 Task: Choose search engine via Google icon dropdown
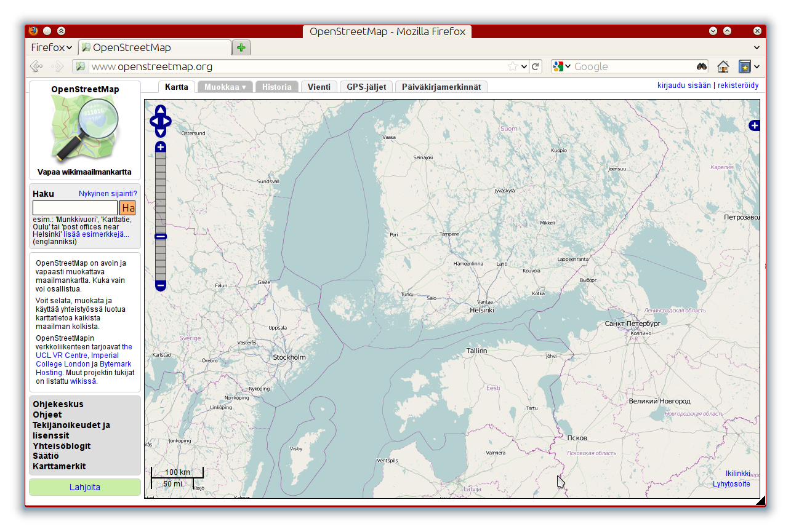tap(562, 66)
